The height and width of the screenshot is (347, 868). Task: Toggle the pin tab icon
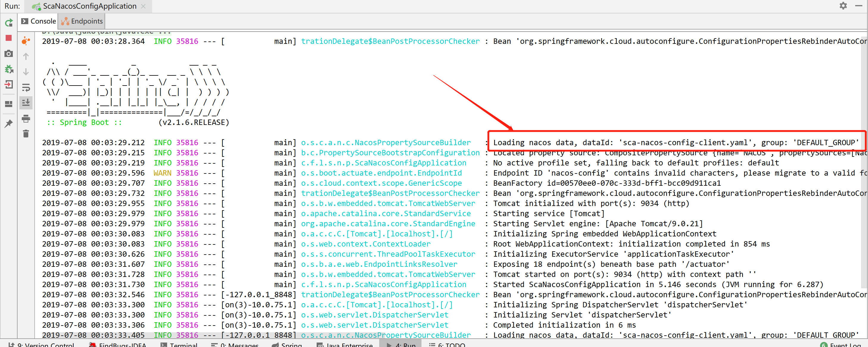click(x=9, y=123)
